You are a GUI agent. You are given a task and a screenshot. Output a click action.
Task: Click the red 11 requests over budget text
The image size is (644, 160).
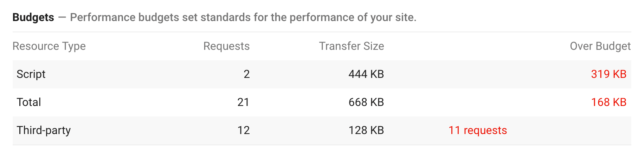[x=477, y=130]
